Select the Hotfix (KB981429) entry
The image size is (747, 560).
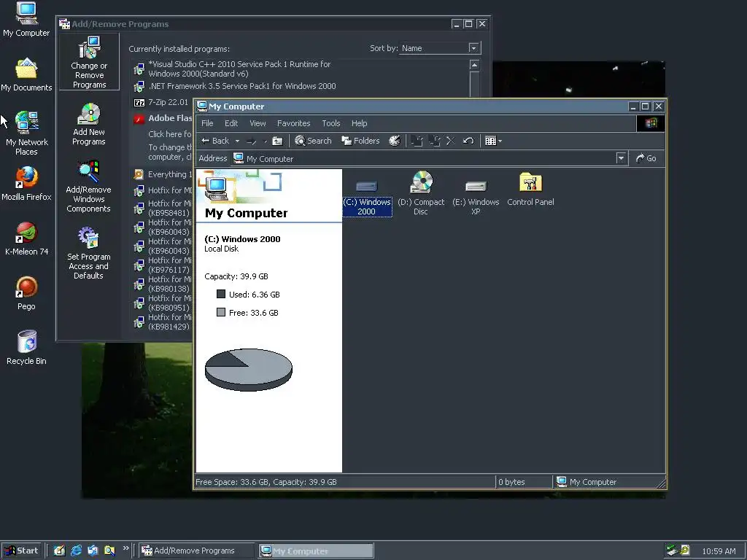[x=162, y=322]
